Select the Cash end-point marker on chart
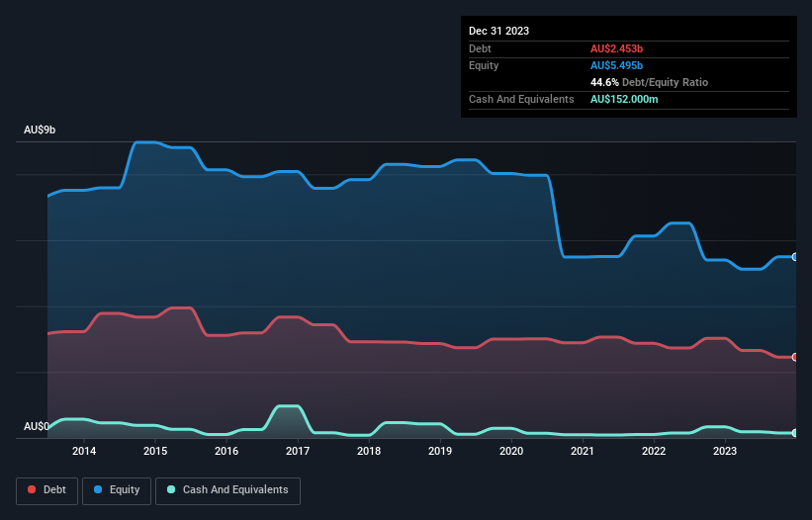The image size is (812, 520). tap(795, 433)
